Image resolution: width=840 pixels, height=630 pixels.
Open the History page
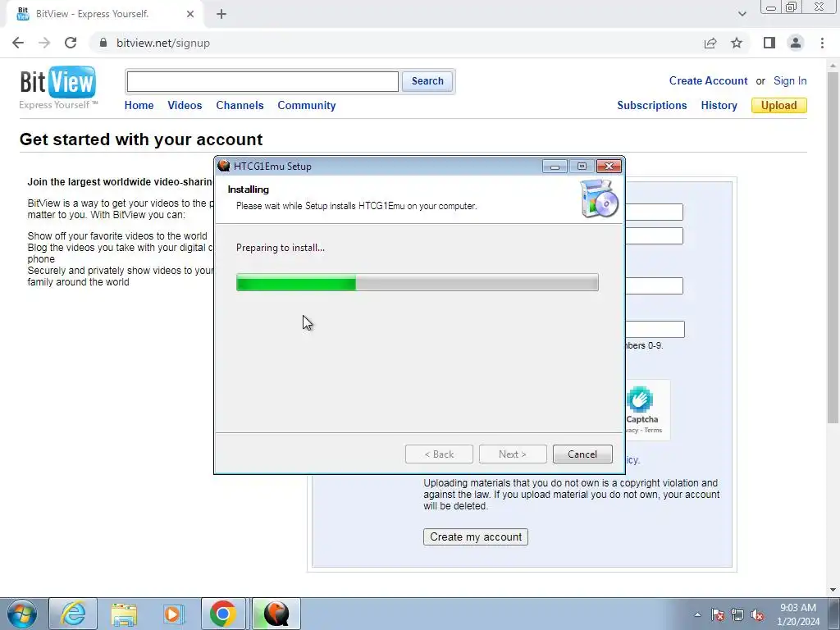[x=719, y=106]
